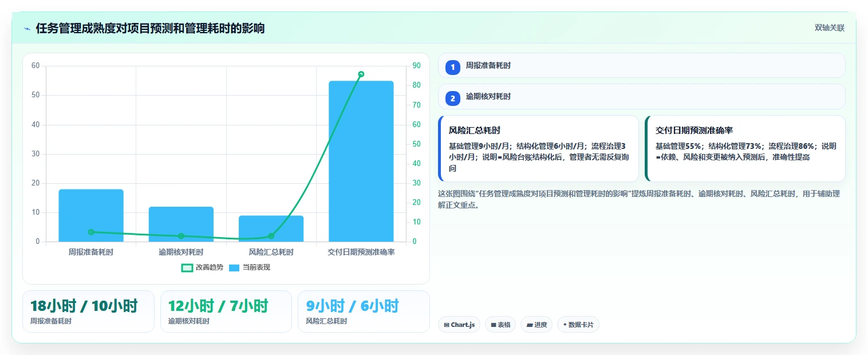Viewport: 868px width, 355px height.
Task: Click trend point above 周报准备耗时 bar
Action: [91, 232]
